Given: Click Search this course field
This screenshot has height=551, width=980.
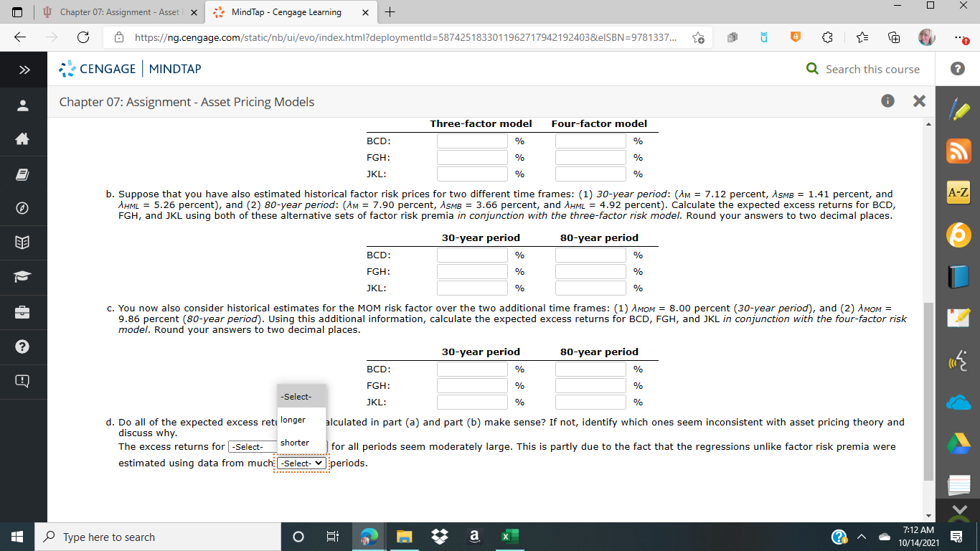Looking at the screenshot, I should point(872,69).
